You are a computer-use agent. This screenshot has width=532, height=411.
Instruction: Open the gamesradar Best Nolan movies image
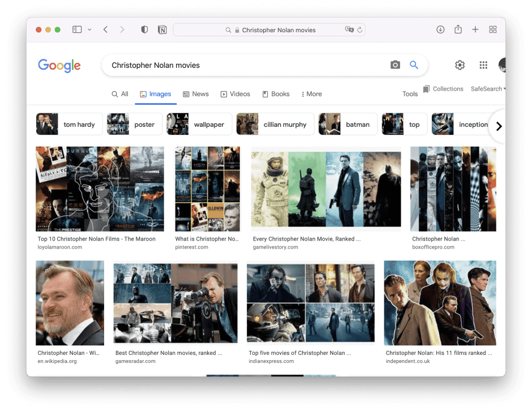click(x=175, y=303)
